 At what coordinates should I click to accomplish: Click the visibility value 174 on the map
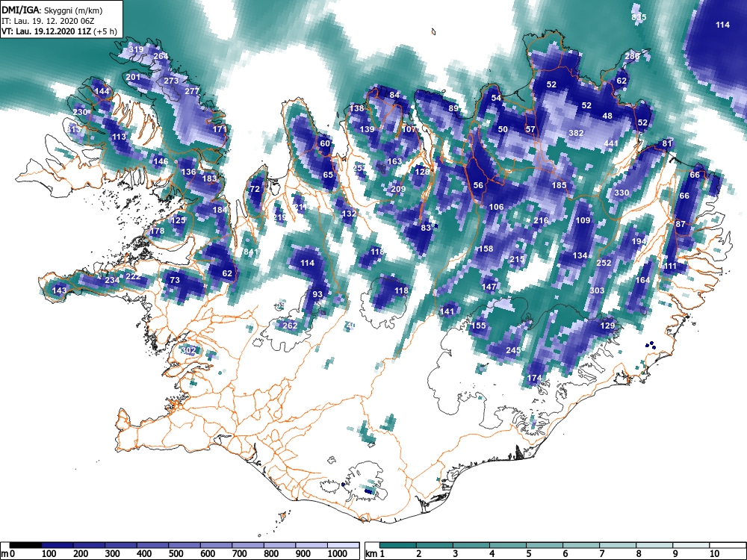[x=534, y=378]
